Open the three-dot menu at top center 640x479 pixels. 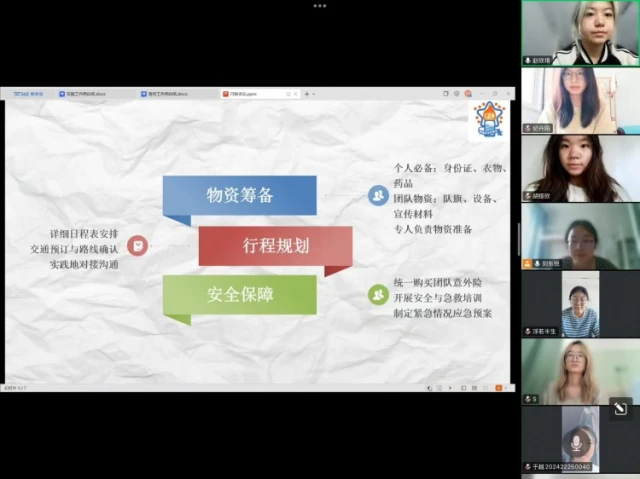pos(320,5)
